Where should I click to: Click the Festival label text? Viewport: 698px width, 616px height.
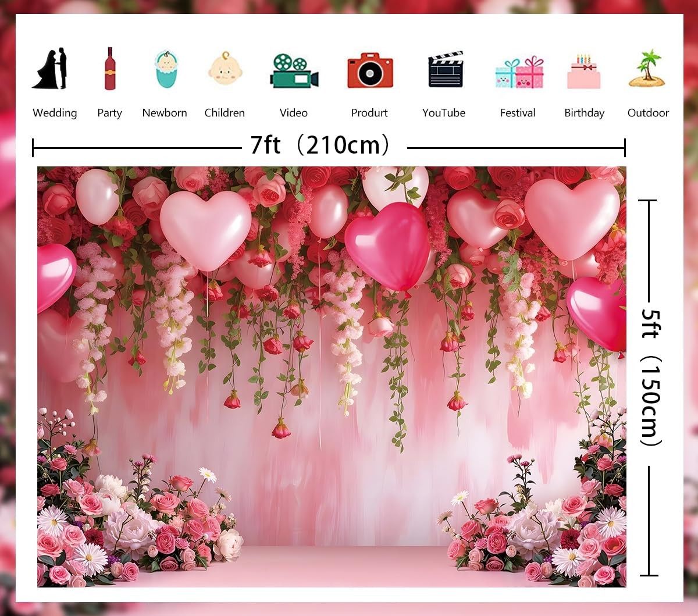(x=518, y=113)
